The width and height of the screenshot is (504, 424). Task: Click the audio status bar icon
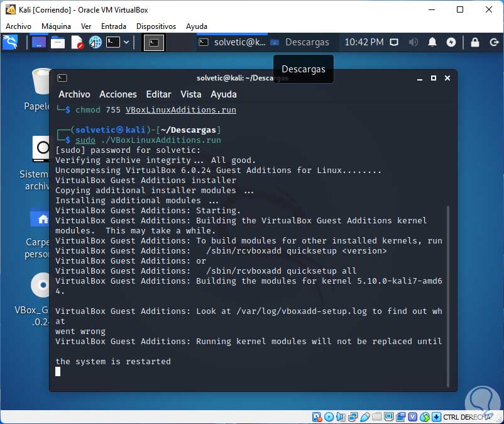pyautogui.click(x=341, y=417)
